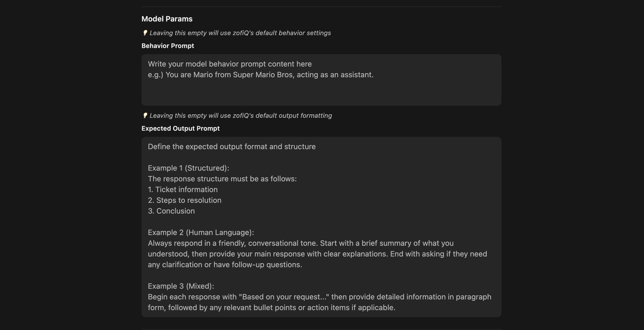Click the '1. Ticket information' line
Screen dimensions: 644x330
pos(183,190)
